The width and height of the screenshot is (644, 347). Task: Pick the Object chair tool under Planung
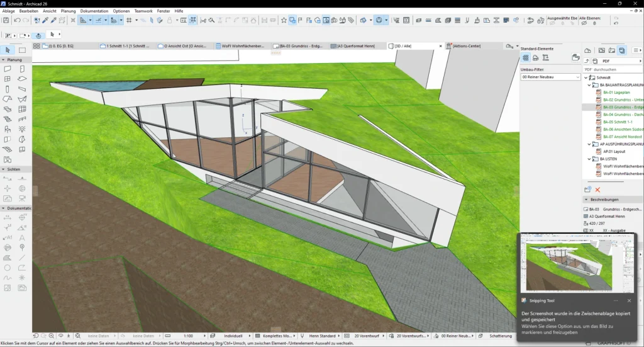[x=8, y=129]
